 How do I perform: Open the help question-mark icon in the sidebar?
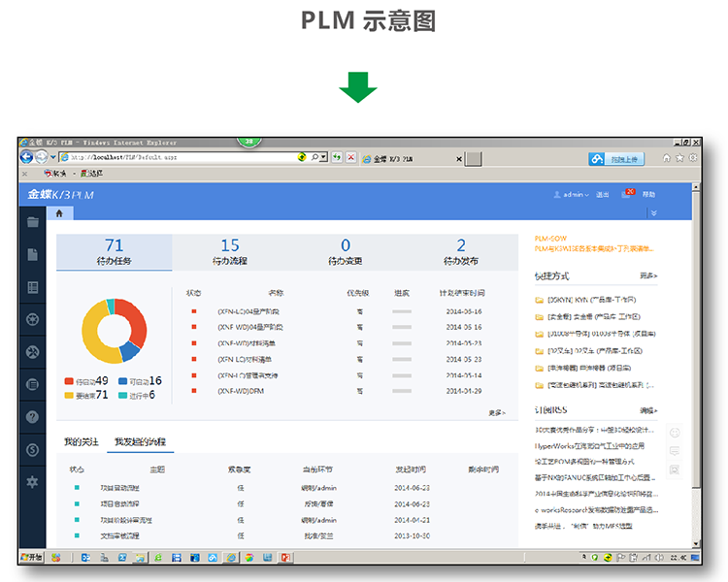tap(32, 417)
